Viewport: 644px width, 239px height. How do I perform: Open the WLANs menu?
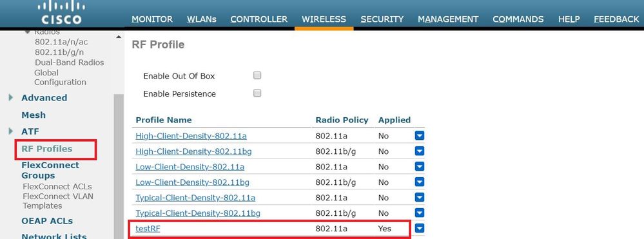click(201, 19)
